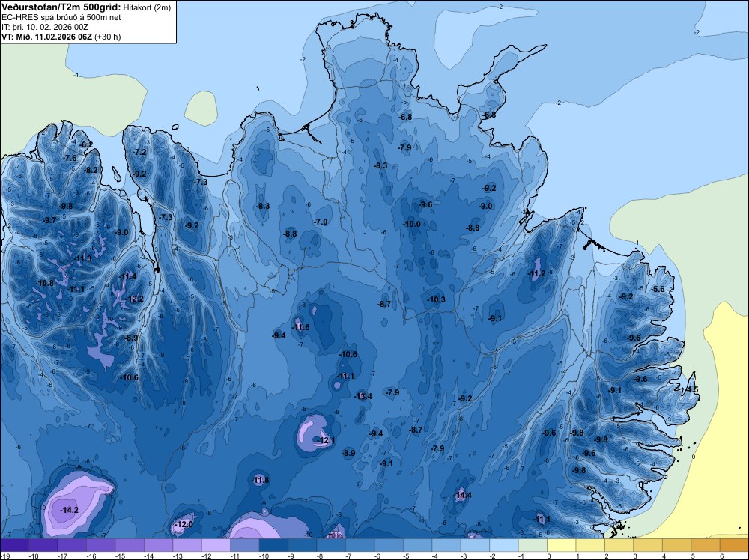Click the -9.7 temperature label

[x=49, y=220]
